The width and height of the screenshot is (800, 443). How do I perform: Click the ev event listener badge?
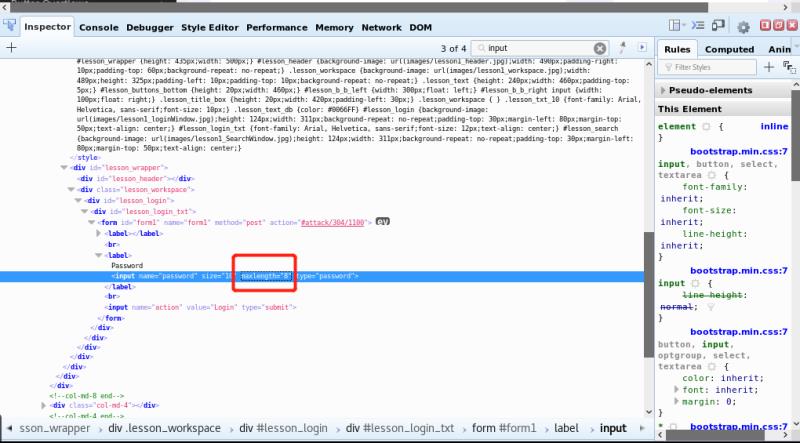[383, 222]
